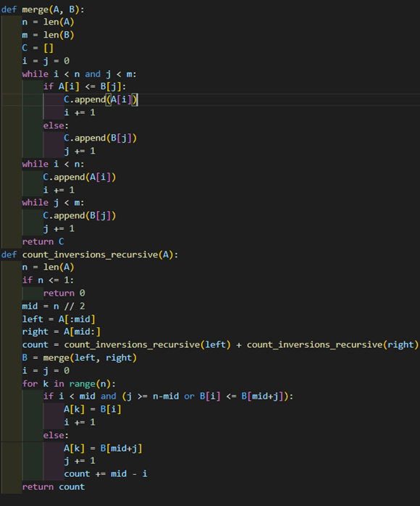Screen dimensions: 420x506
Task: Click the for k in range(n) line
Action: pyautogui.click(x=69, y=383)
